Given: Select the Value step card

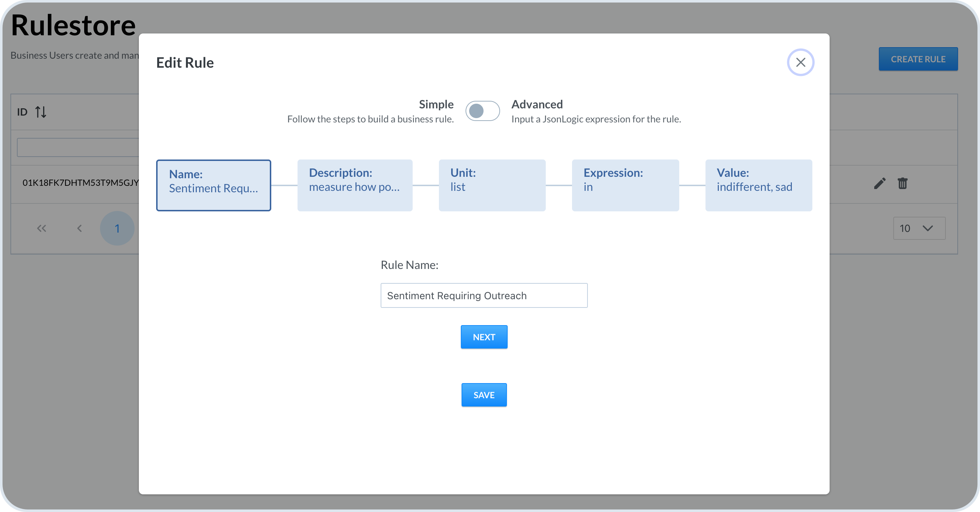Looking at the screenshot, I should click(x=759, y=185).
